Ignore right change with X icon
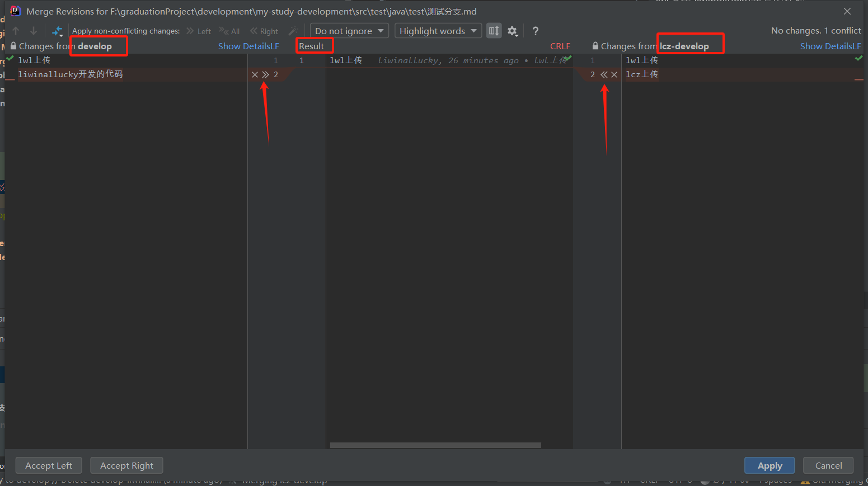 coord(614,74)
